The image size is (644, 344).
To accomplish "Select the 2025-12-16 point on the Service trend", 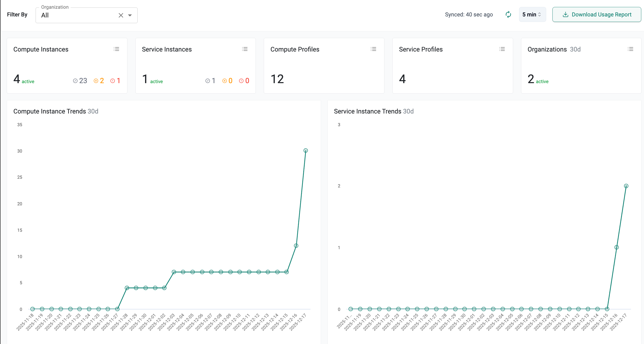I will pos(616,247).
